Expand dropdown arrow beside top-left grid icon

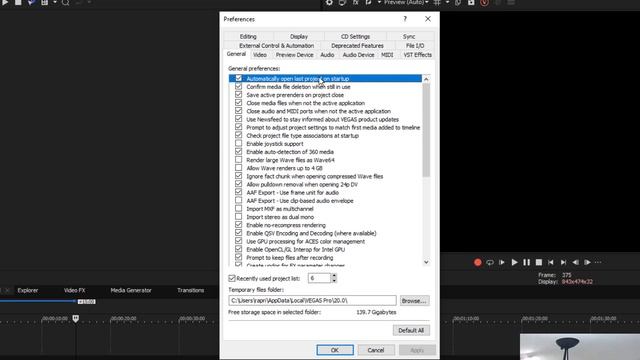(55, 2)
